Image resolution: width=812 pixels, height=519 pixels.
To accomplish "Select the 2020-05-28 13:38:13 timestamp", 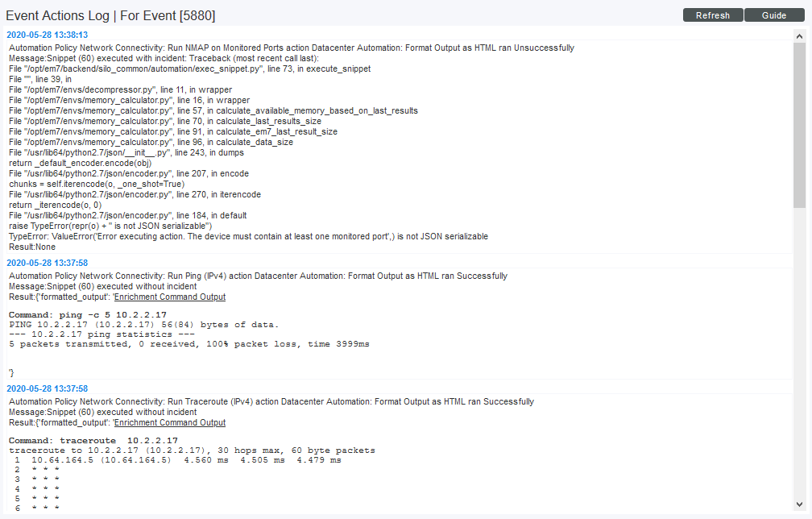I will [48, 35].
